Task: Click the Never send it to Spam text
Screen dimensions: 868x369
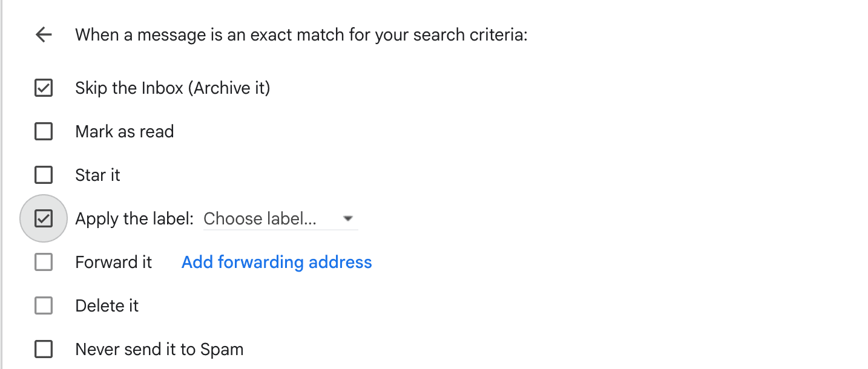Action: [159, 349]
